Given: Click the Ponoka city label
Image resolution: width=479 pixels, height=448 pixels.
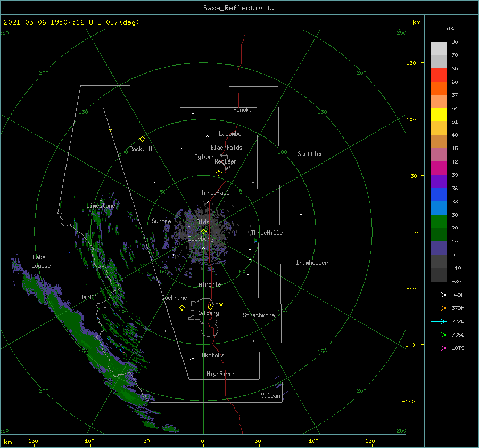Looking at the screenshot, I should click(x=243, y=110).
